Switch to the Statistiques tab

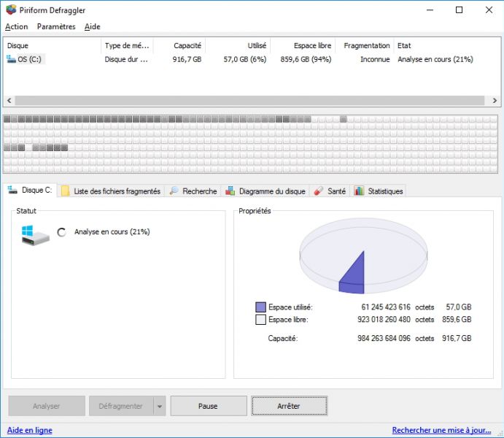pos(378,191)
